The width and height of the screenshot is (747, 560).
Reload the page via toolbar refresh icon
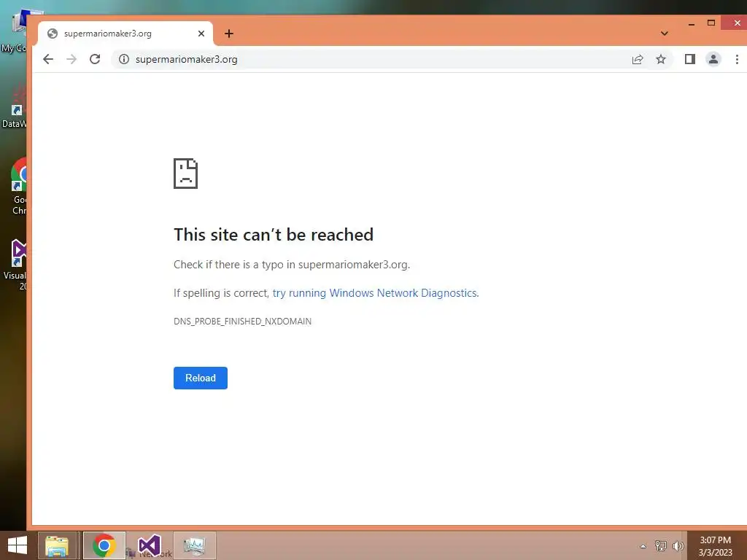[95, 59]
